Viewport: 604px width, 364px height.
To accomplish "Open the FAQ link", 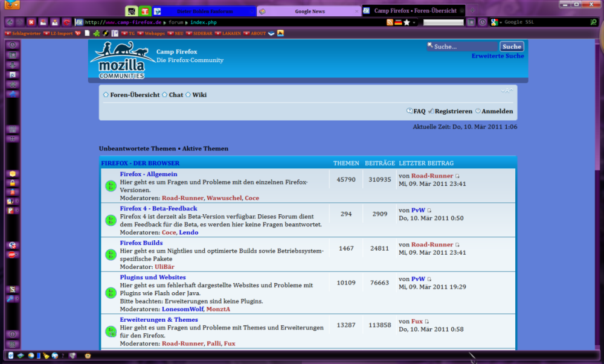I will tap(419, 111).
